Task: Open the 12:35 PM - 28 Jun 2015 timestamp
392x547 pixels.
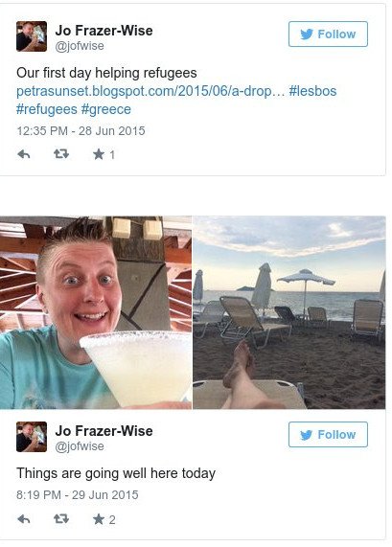Action: click(x=81, y=131)
